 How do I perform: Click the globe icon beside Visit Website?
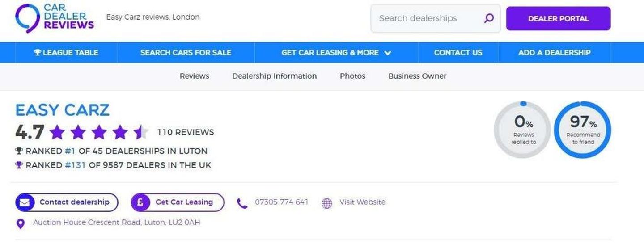pyautogui.click(x=327, y=203)
